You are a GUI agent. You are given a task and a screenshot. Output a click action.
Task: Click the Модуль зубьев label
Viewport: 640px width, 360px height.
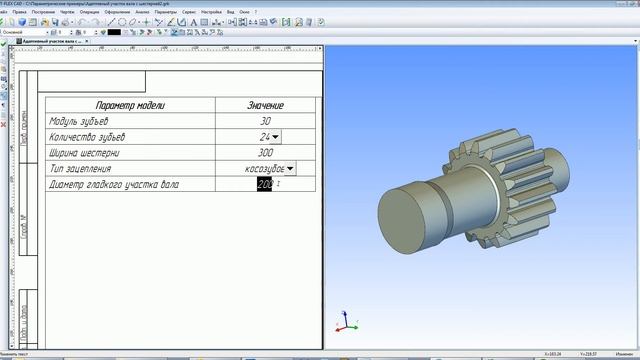pos(78,121)
